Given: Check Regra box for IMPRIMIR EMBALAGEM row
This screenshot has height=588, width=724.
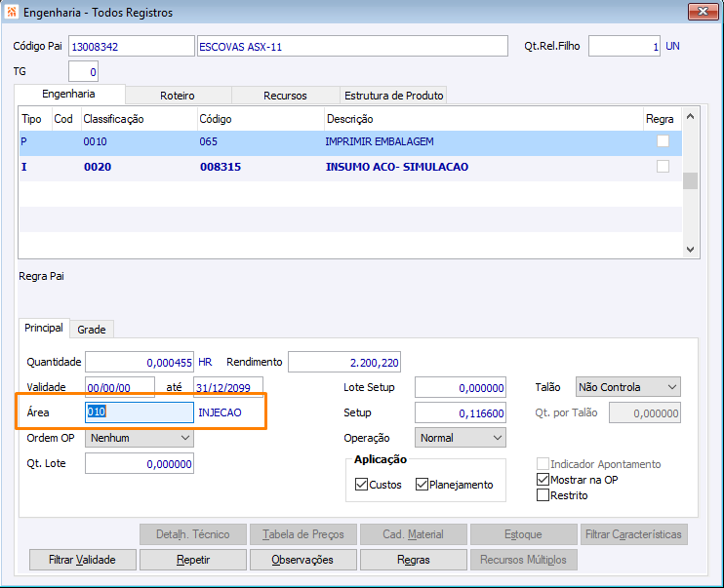Looking at the screenshot, I should [663, 141].
